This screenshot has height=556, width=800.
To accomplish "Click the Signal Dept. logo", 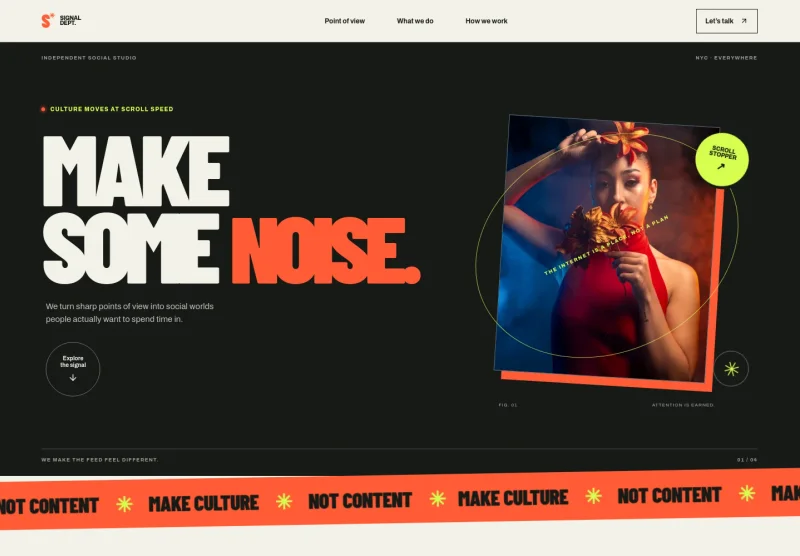I will 61,20.
